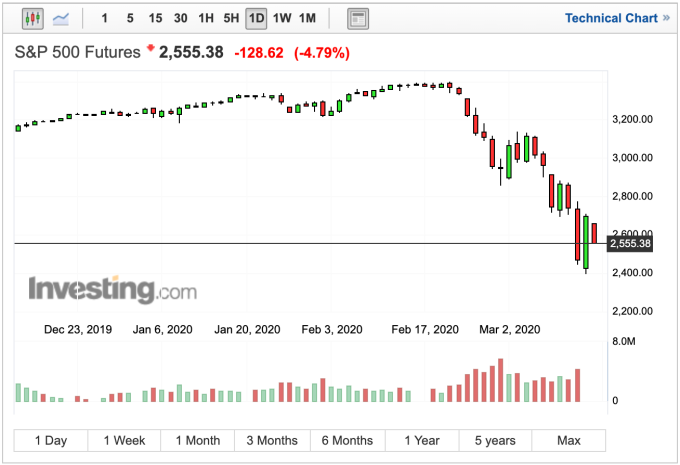680x465 pixels.
Task: Select the 1 Month range tab
Action: [198, 441]
